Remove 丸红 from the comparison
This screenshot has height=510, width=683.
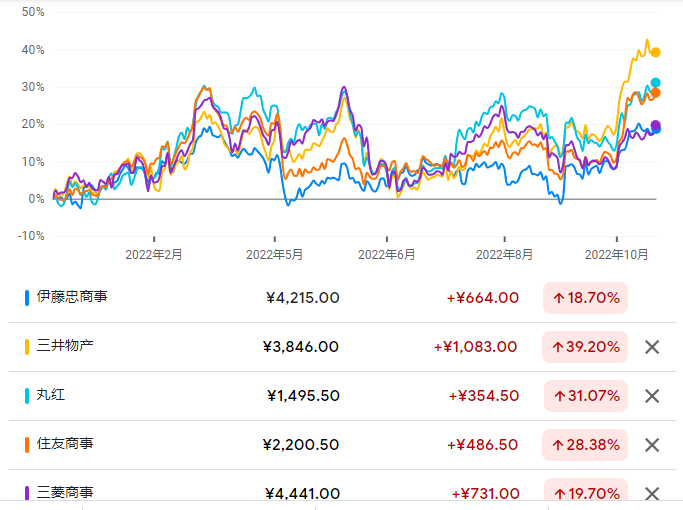[x=652, y=396]
